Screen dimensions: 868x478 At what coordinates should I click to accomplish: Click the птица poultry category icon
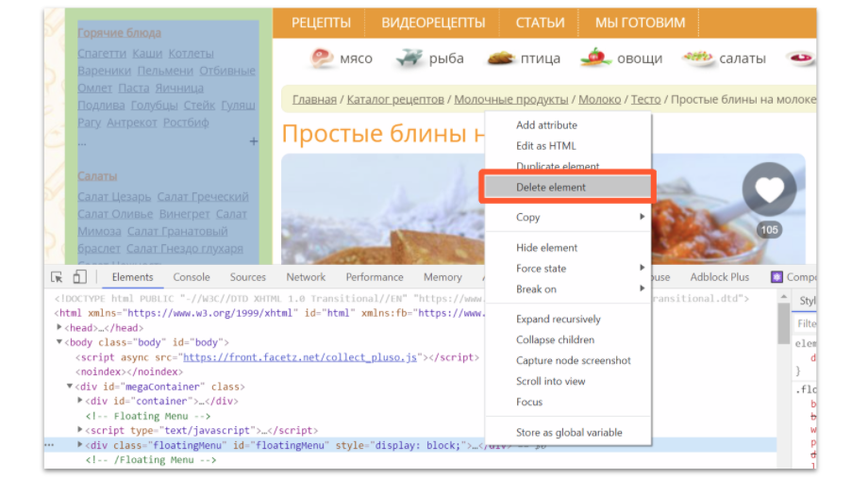(501, 58)
